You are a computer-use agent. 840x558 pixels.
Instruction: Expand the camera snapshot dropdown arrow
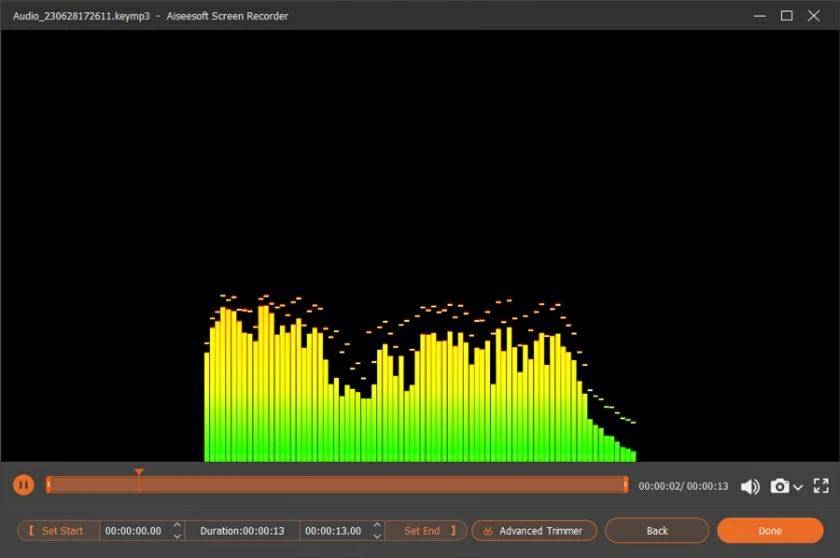[798, 487]
